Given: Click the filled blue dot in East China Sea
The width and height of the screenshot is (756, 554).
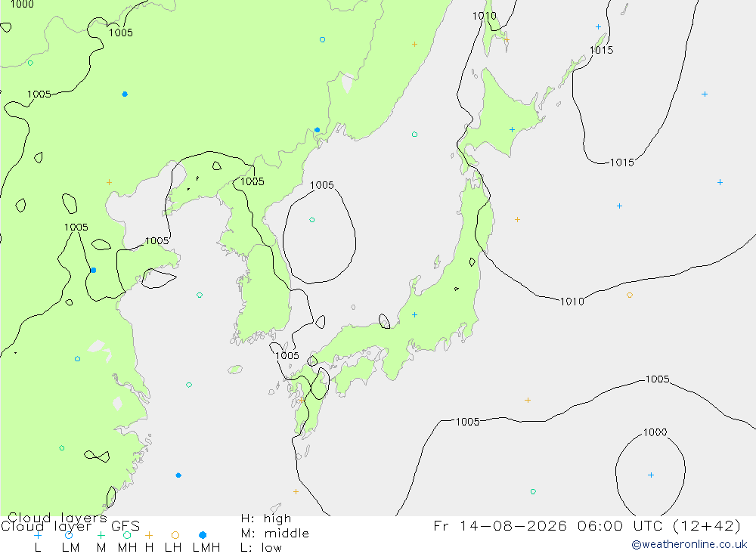Looking at the screenshot, I should (178, 475).
